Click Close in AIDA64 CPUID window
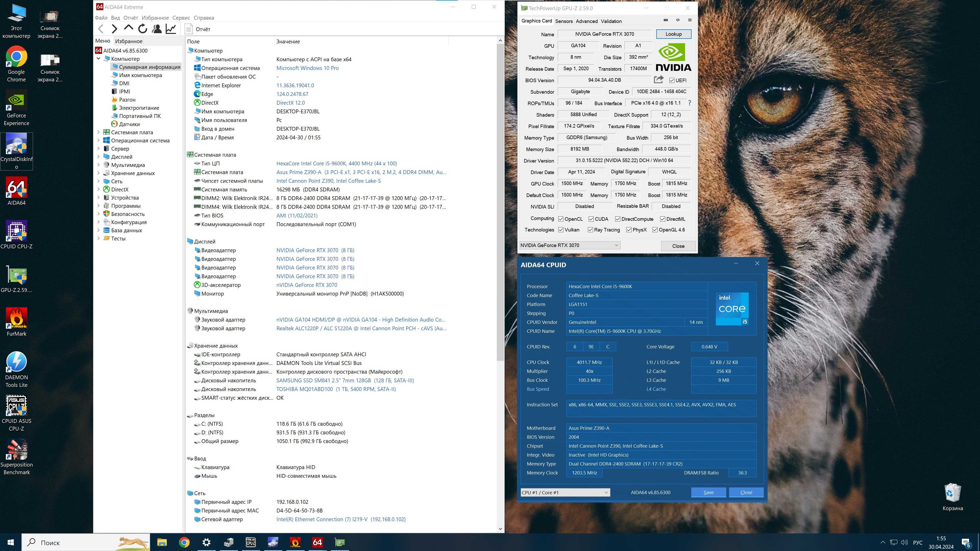The height and width of the screenshot is (551, 980). pyautogui.click(x=746, y=493)
